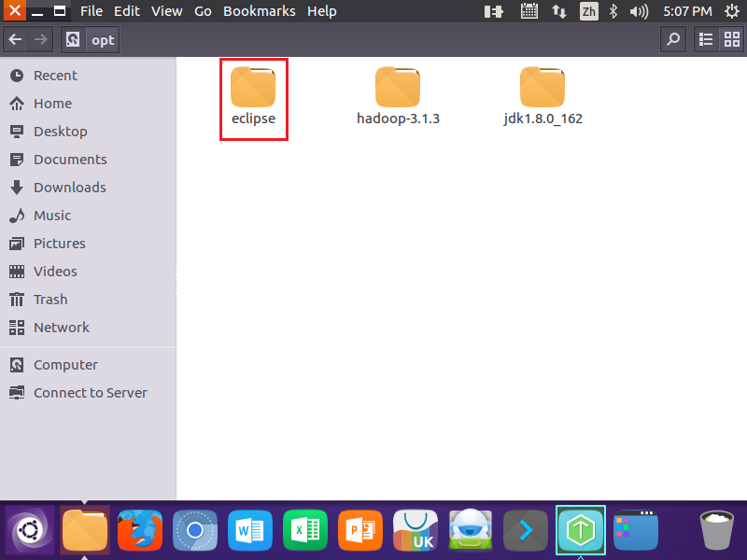The height and width of the screenshot is (560, 747).
Task: Open the Bookmarks menu
Action: pyautogui.click(x=260, y=11)
